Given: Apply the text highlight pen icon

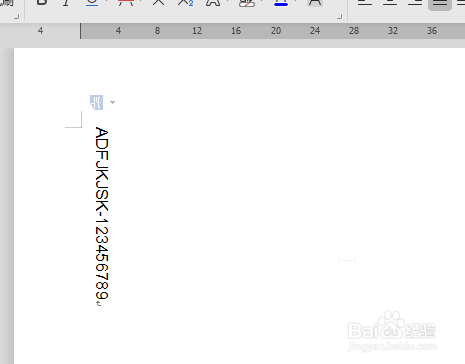Looking at the screenshot, I should [246, 3].
